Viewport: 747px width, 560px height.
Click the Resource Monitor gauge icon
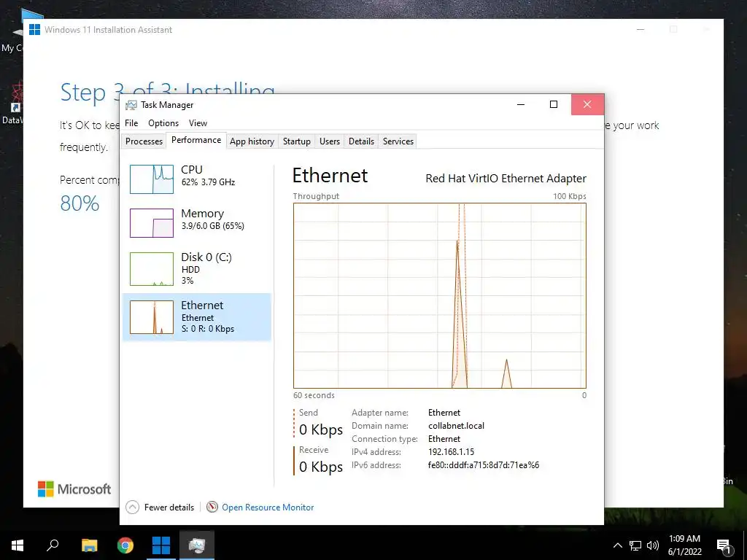coord(212,507)
